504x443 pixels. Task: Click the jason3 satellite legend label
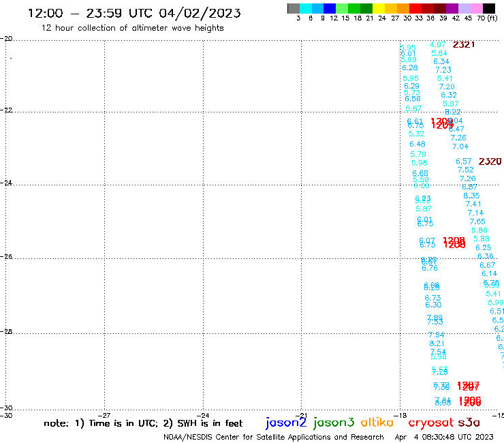coord(334,423)
